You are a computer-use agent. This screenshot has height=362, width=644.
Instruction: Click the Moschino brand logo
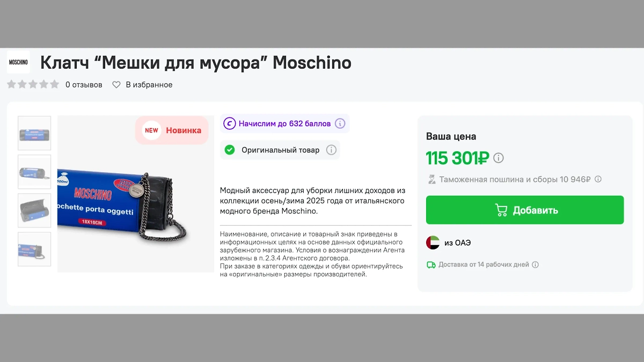[18, 62]
